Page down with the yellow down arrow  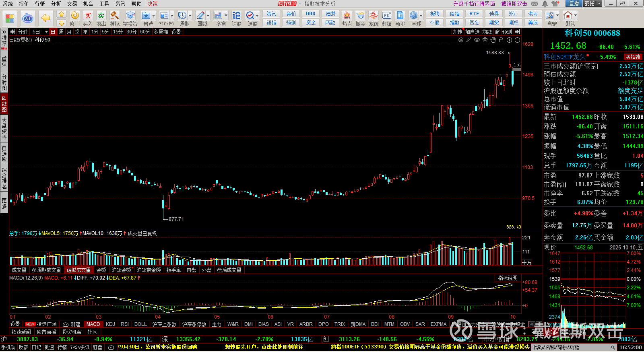click(x=62, y=23)
